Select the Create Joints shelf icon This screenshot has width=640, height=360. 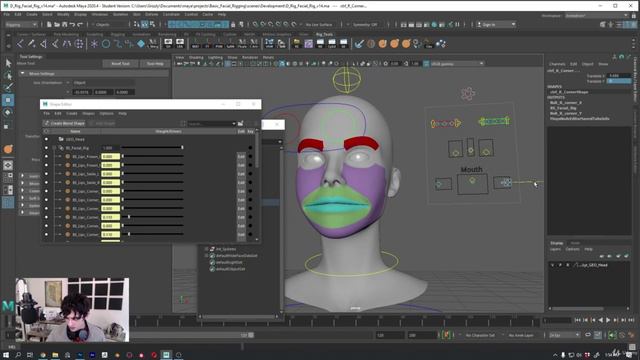pyautogui.click(x=20, y=44)
